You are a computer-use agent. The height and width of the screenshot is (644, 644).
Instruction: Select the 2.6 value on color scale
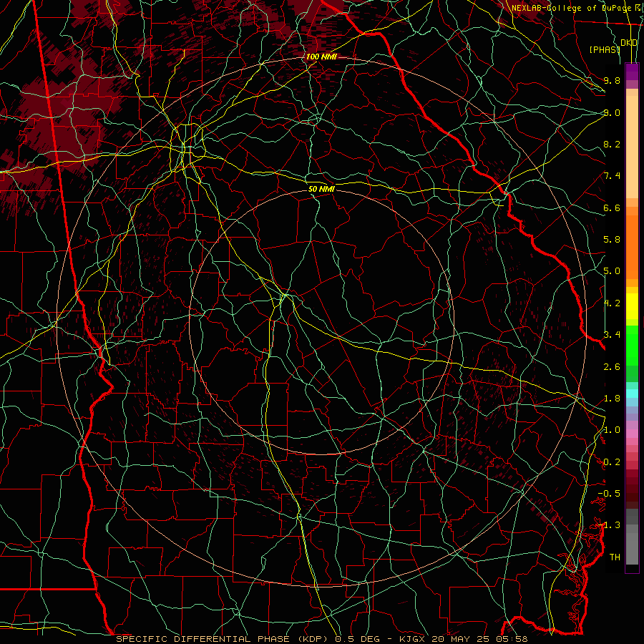click(x=612, y=367)
